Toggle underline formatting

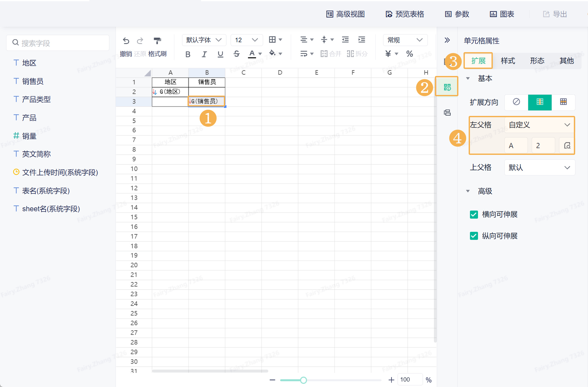click(220, 54)
